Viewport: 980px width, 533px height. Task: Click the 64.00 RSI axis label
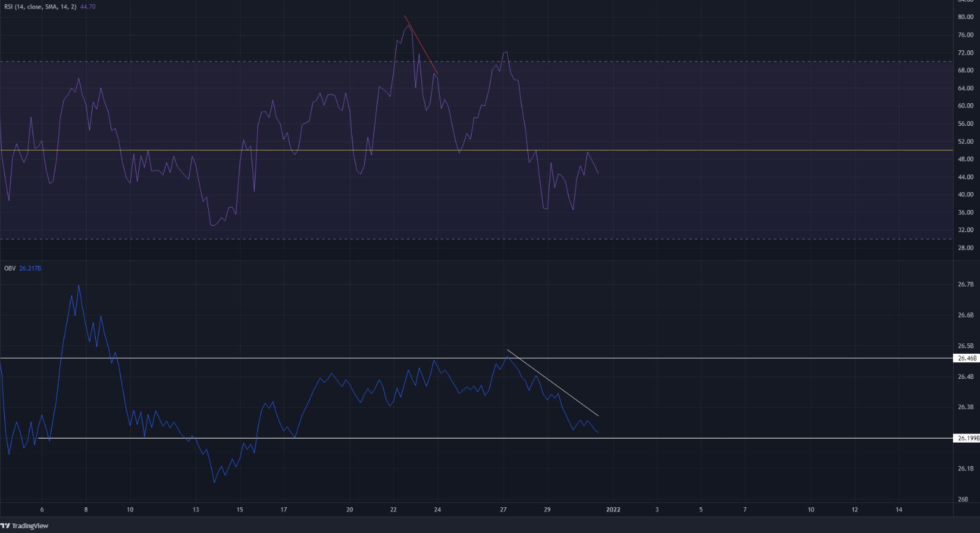pos(965,88)
